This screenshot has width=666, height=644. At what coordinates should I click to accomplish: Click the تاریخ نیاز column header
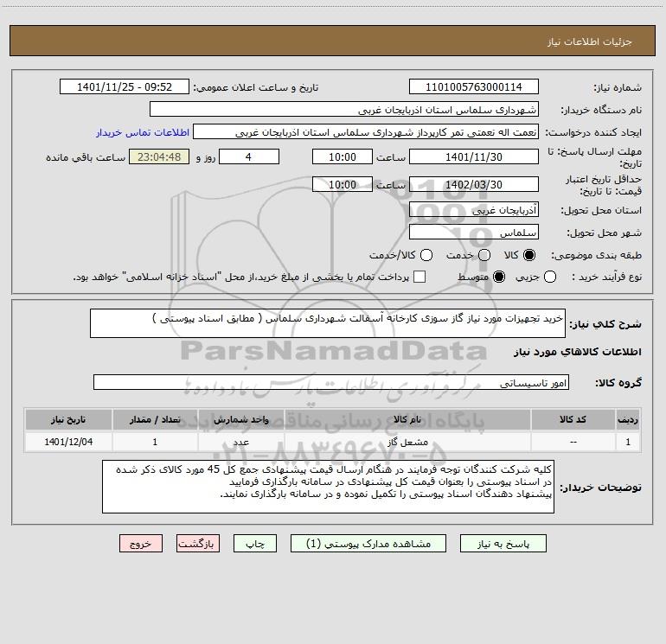coord(68,419)
